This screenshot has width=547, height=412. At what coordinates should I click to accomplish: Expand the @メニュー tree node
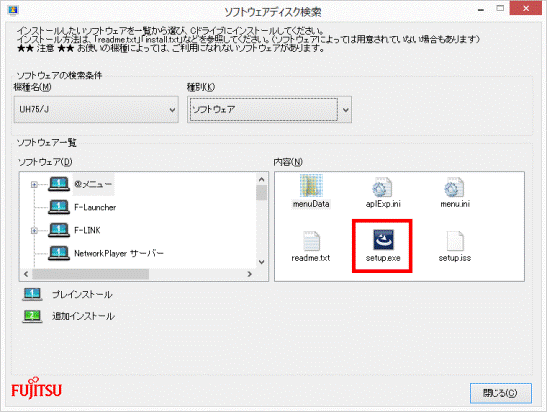[x=34, y=185]
